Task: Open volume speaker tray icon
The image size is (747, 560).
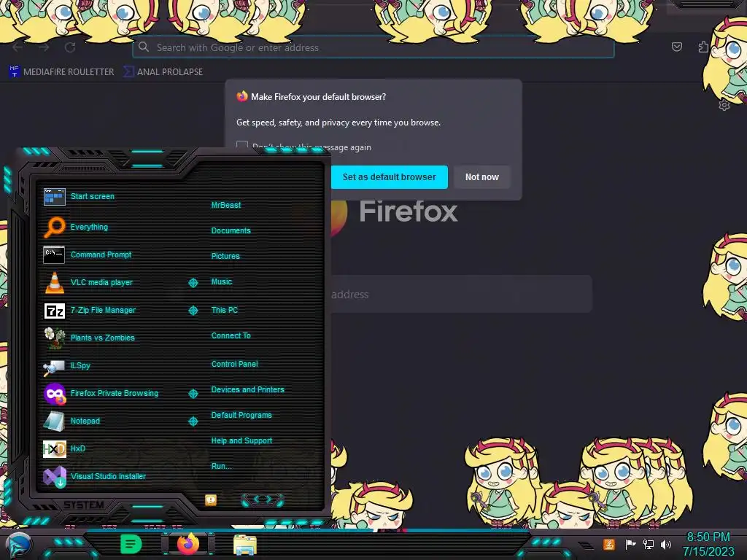Action: [666, 544]
